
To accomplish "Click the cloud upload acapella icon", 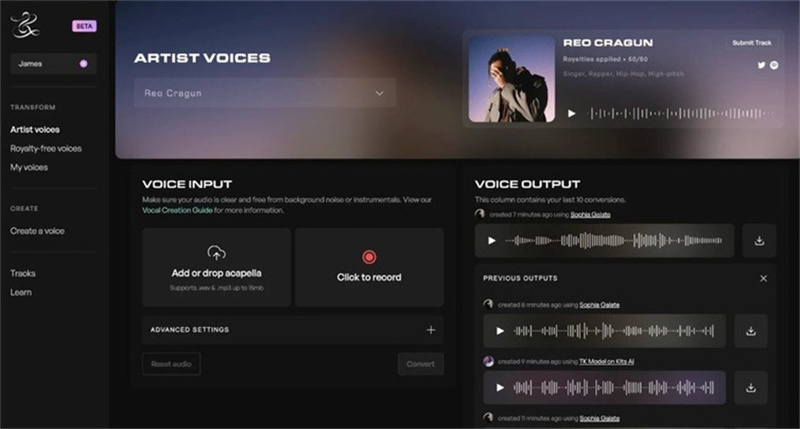I will [x=216, y=253].
